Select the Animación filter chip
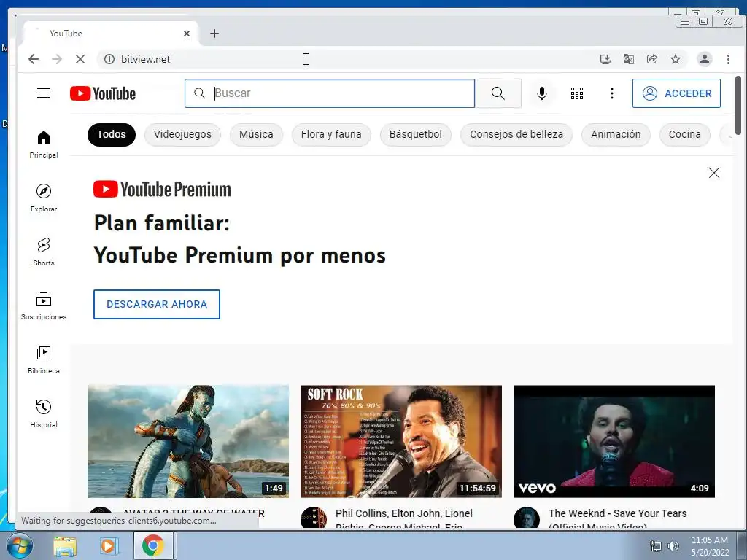 (616, 134)
